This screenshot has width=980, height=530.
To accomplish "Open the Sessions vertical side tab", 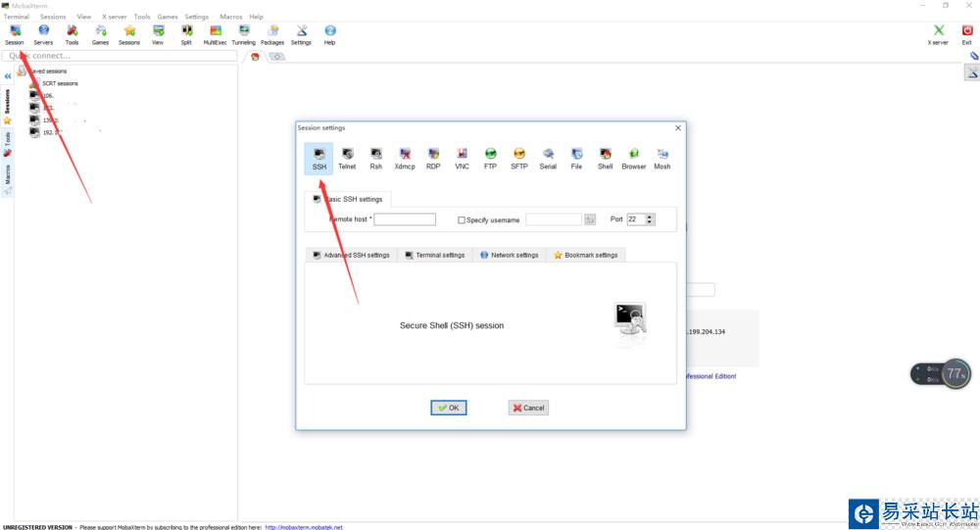I will point(8,106).
